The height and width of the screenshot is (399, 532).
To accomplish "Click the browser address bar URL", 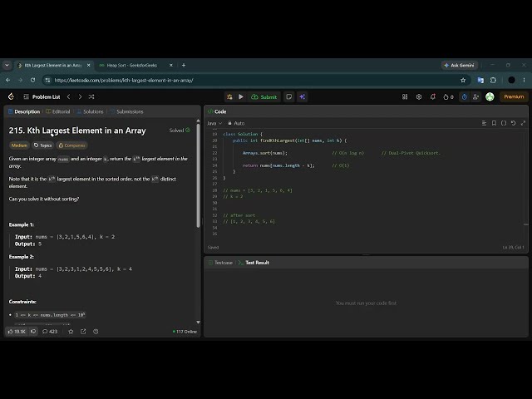I will point(124,81).
